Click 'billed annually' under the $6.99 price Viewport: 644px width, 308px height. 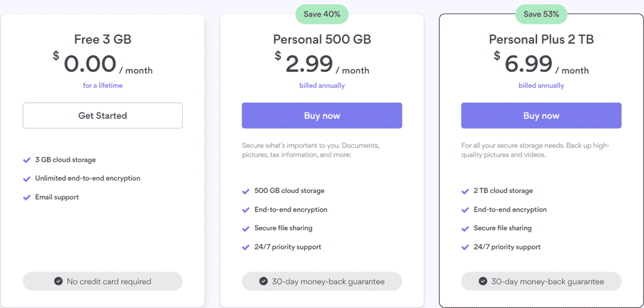pos(541,86)
